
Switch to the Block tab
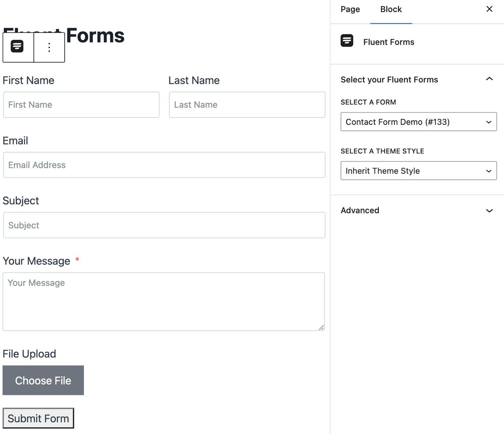[391, 9]
